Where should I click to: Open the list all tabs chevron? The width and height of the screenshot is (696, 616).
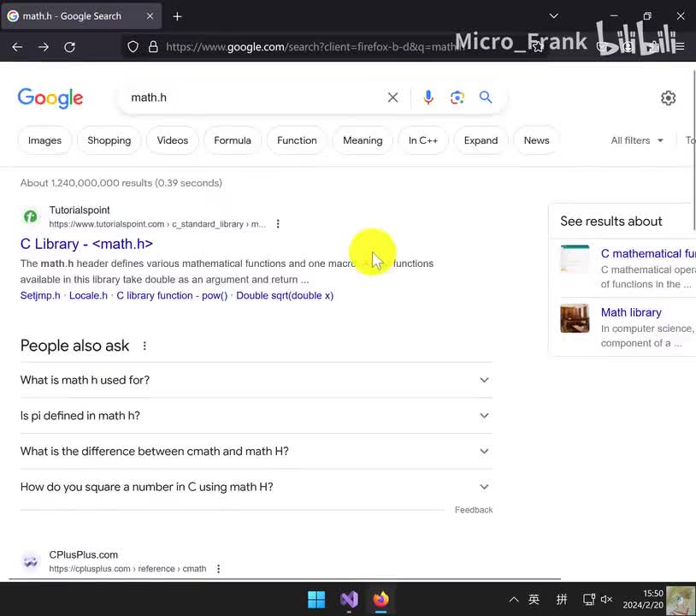[x=553, y=16]
